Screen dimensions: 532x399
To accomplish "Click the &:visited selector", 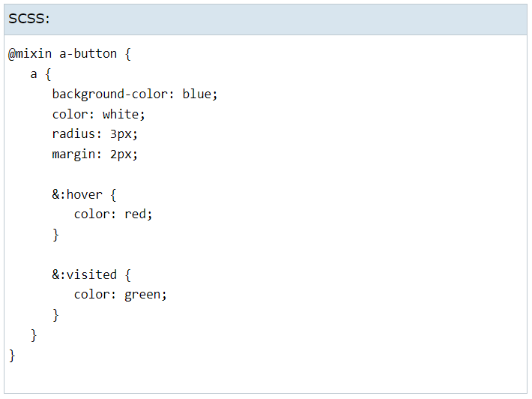I will coord(84,274).
